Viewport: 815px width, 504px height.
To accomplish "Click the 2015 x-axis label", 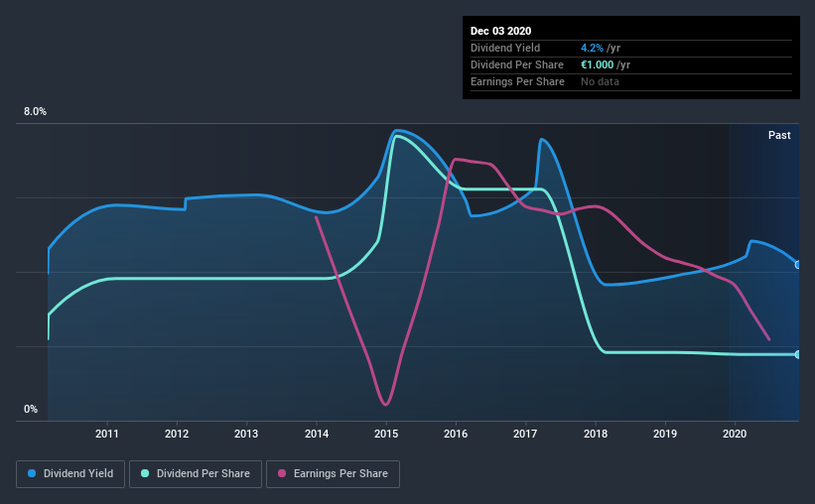I will click(x=386, y=434).
